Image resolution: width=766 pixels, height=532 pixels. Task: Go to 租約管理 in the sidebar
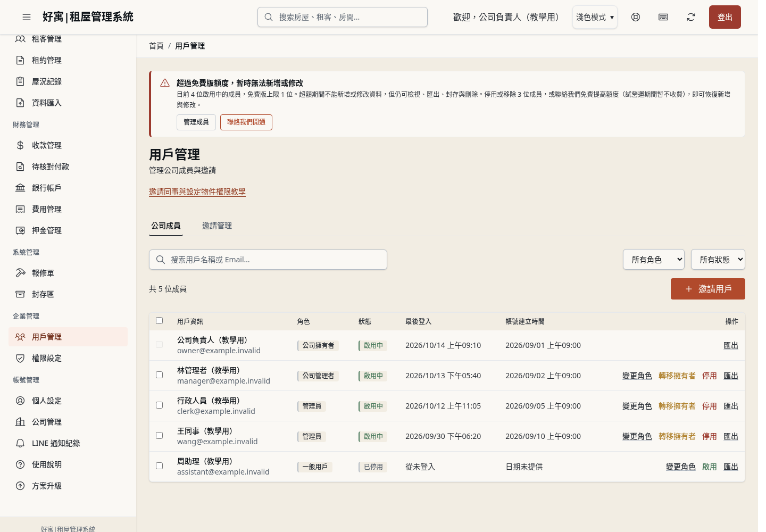(68, 60)
